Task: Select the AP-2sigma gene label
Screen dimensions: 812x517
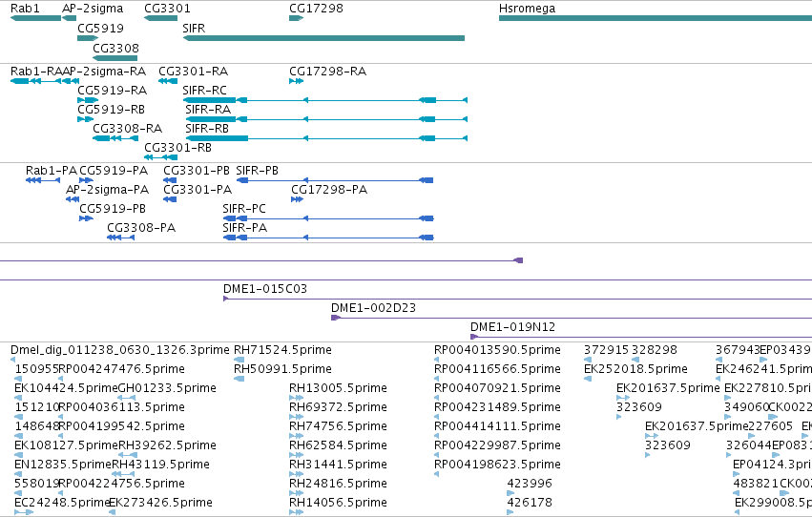Action: 93,9
